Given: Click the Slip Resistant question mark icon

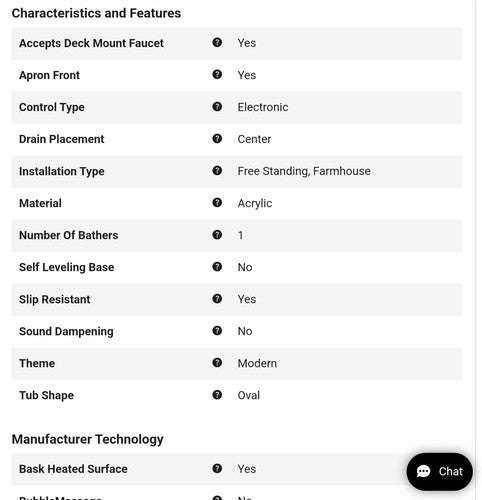Looking at the screenshot, I should [x=217, y=298].
